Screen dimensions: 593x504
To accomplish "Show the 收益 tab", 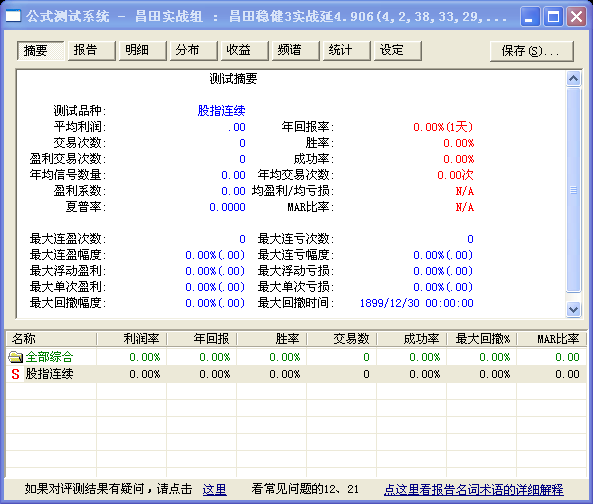I will (244, 50).
